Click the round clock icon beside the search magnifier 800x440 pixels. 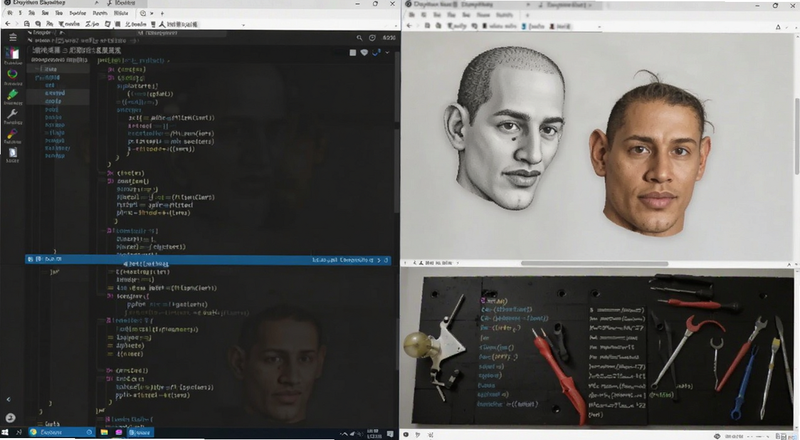pyautogui.click(x=372, y=38)
